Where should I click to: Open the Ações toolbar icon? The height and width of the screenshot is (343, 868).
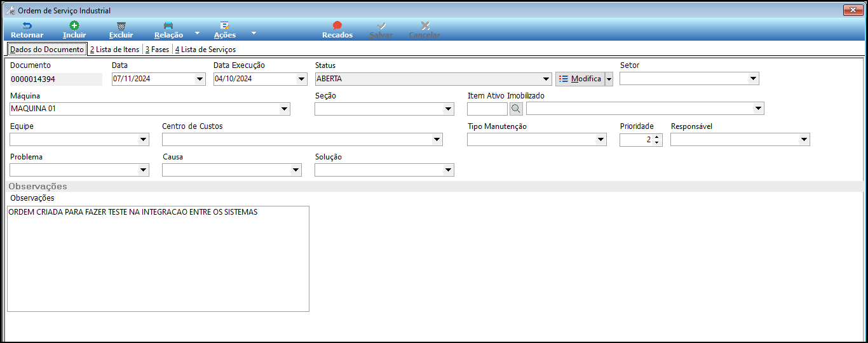pos(224,26)
